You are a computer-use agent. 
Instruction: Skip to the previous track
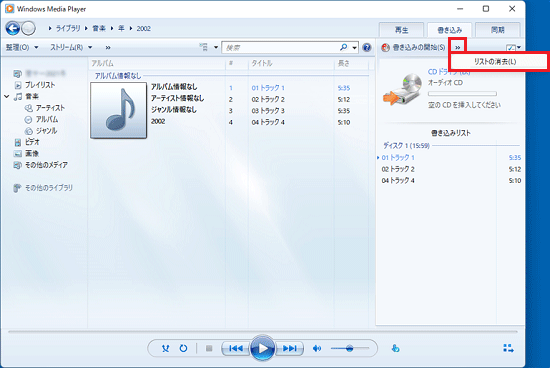click(x=236, y=348)
